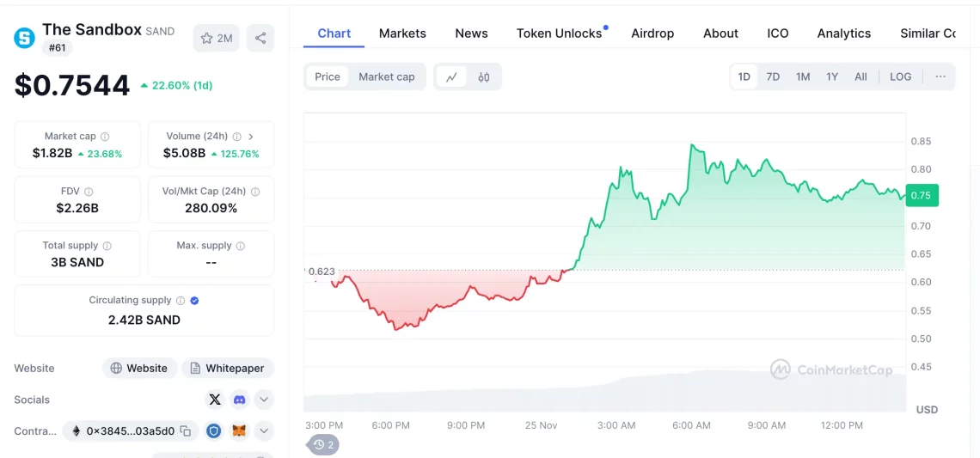Screen dimensions: 980x458
Task: Click the blue shield icon next to the contract
Action: (x=214, y=431)
